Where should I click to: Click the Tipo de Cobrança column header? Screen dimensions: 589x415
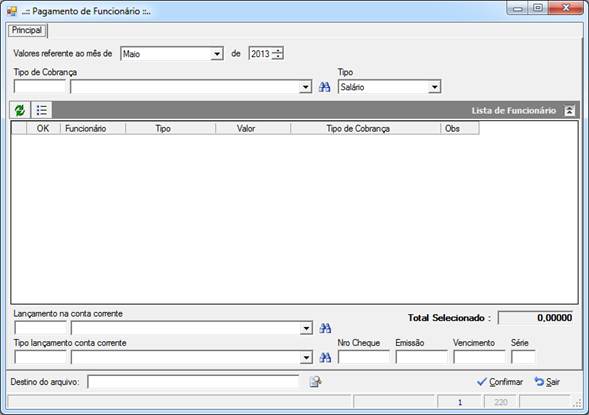pyautogui.click(x=365, y=128)
